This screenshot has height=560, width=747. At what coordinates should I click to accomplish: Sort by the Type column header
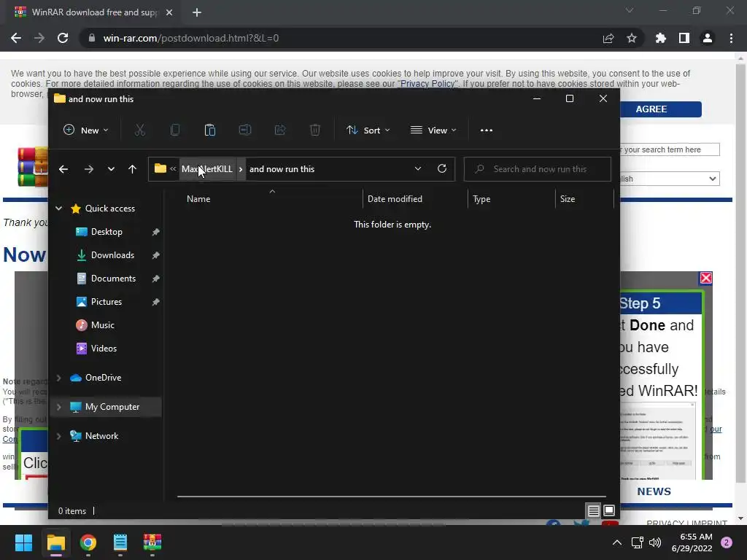(x=481, y=199)
